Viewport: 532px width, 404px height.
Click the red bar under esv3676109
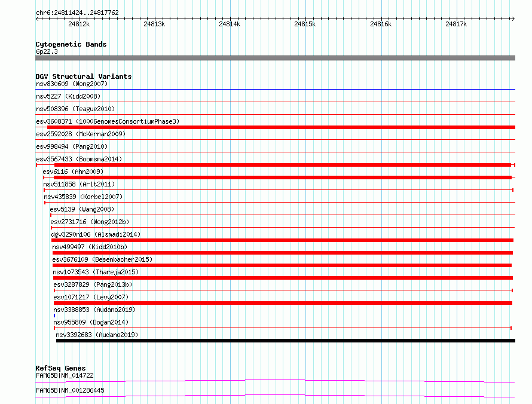282,265
